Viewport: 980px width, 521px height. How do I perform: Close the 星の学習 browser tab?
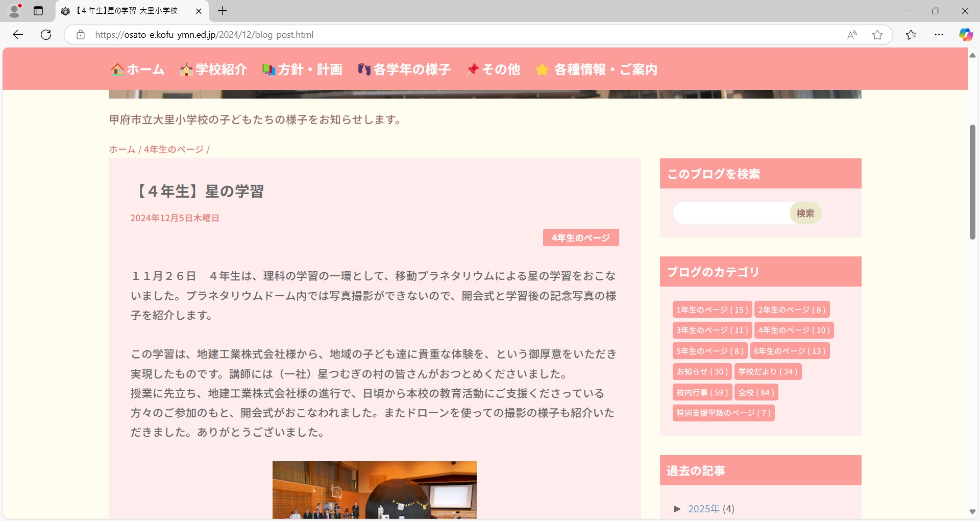[x=199, y=11]
